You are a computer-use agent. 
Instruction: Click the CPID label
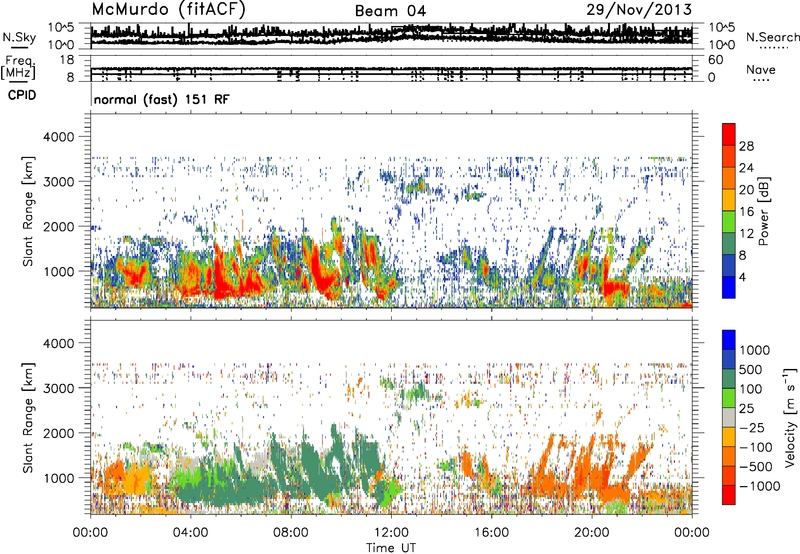22,95
